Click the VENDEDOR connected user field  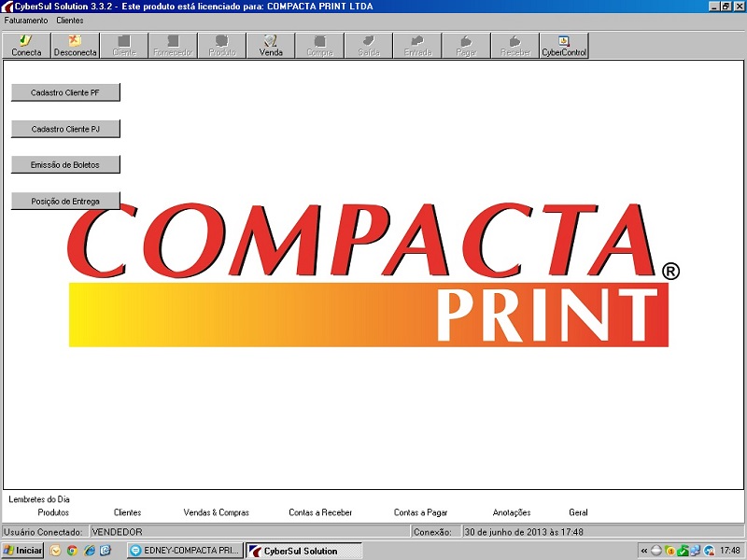pos(249,531)
